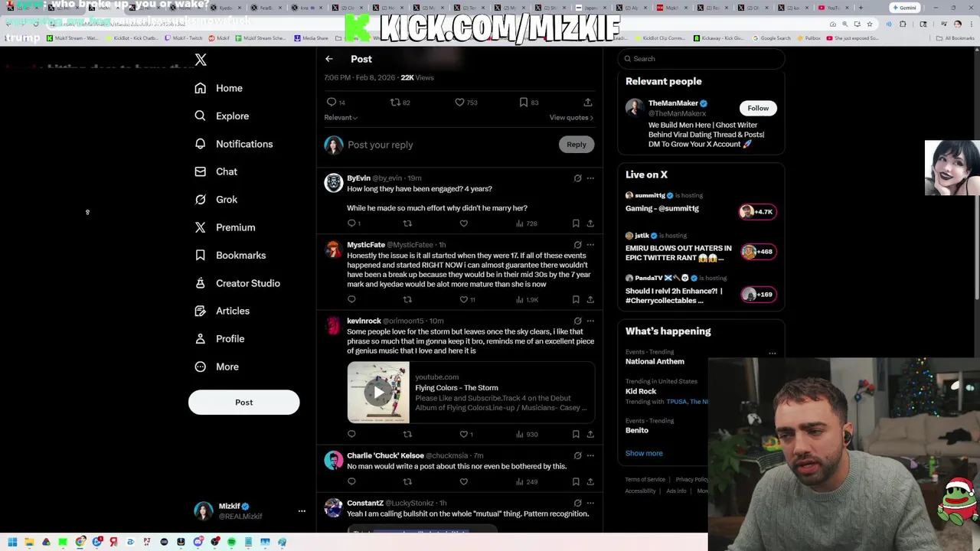Click the white Post button
This screenshot has height=551, width=980.
tap(243, 402)
